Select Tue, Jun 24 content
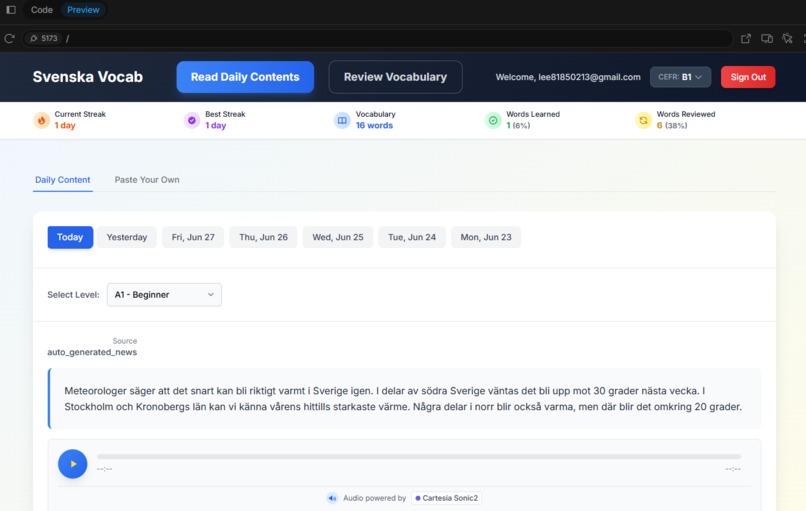 tap(412, 238)
